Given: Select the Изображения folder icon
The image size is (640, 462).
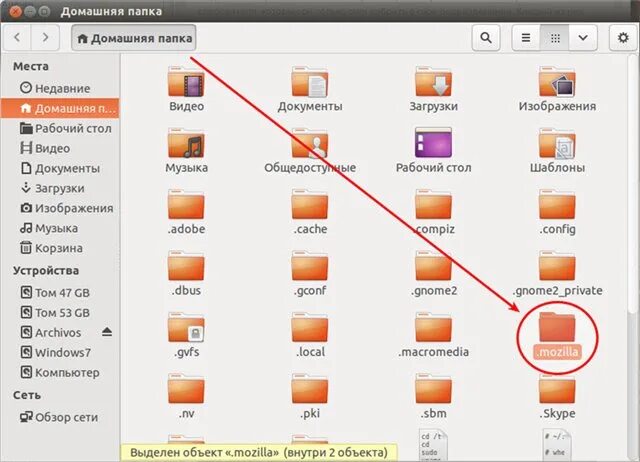Looking at the screenshot, I should pyautogui.click(x=557, y=82).
